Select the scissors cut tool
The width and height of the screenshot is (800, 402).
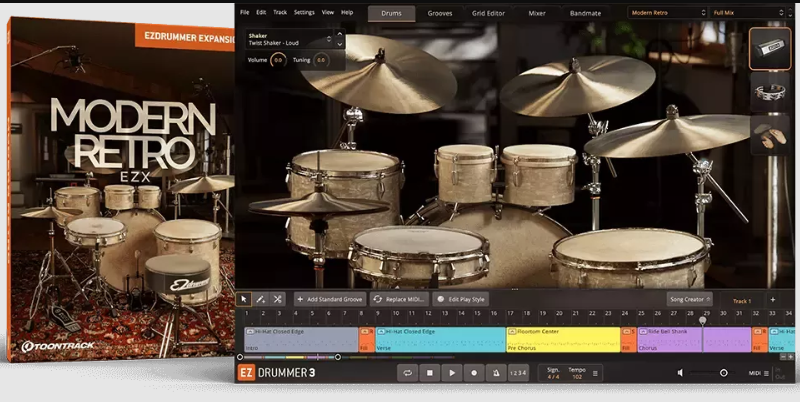[277, 299]
